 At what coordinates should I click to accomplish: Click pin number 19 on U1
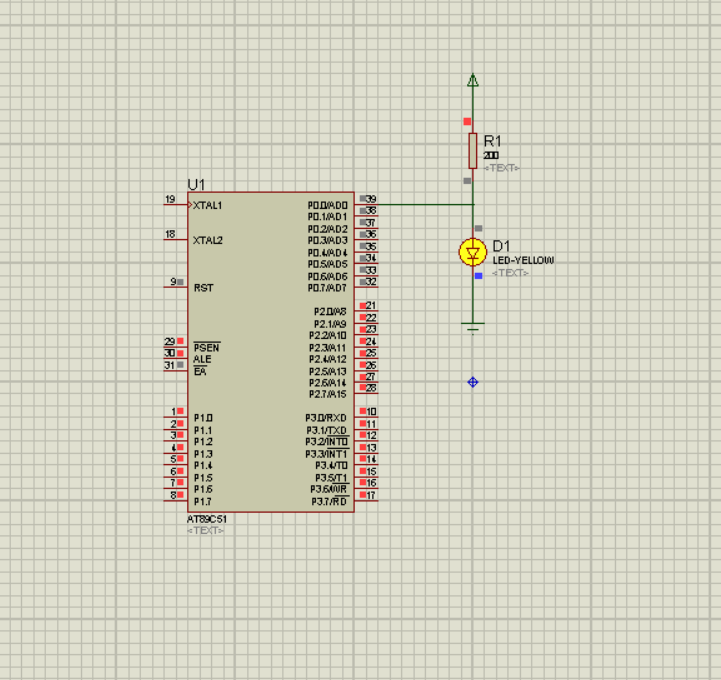tap(170, 199)
